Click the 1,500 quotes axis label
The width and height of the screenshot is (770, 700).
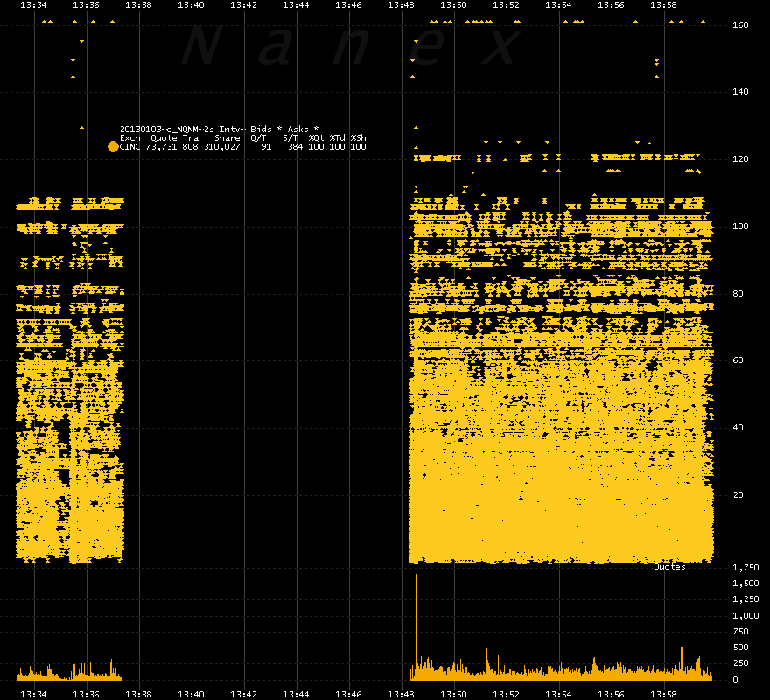pyautogui.click(x=745, y=584)
